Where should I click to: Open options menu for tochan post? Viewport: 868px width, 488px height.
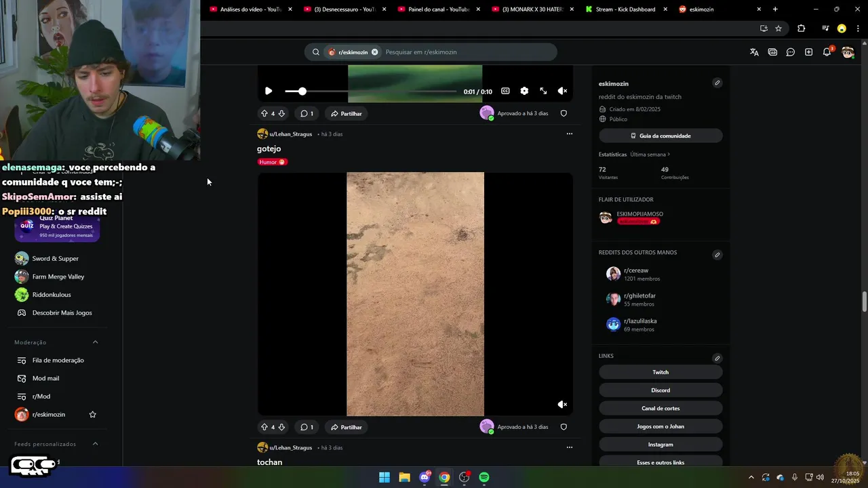[569, 447]
